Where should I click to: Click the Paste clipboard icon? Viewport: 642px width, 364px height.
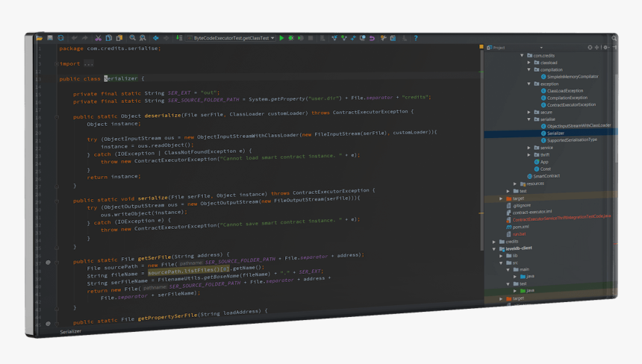pos(119,38)
